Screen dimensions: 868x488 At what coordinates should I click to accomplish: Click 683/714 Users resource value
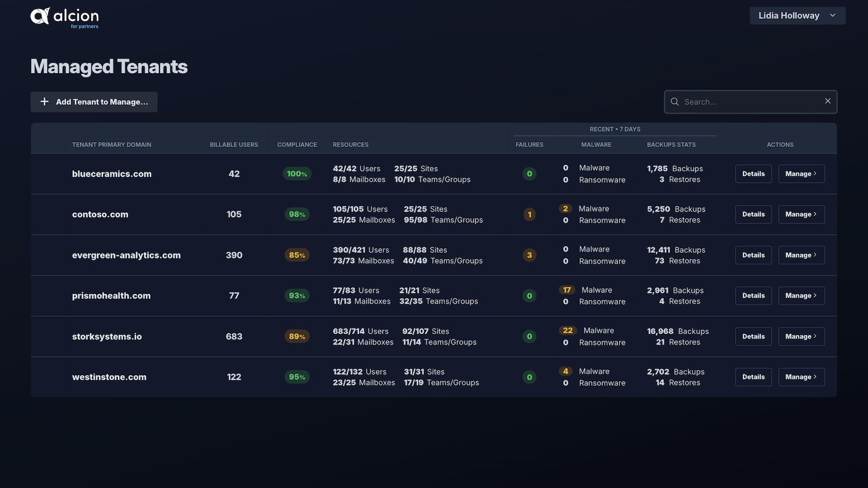click(361, 331)
